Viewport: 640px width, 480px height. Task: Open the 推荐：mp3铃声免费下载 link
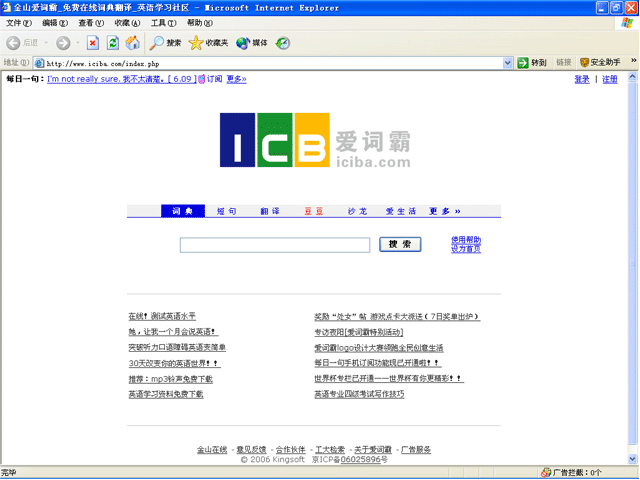coord(171,379)
